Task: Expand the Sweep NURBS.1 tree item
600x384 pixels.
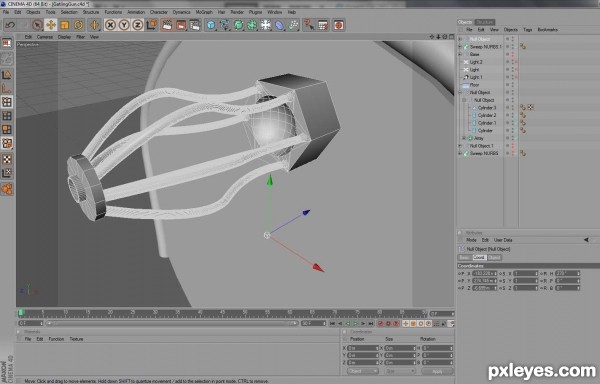Action: (460, 47)
